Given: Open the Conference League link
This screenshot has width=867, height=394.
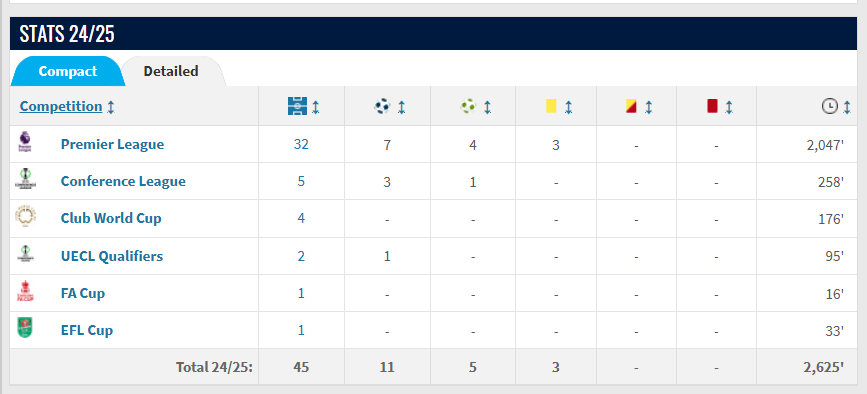Looking at the screenshot, I should pyautogui.click(x=123, y=181).
